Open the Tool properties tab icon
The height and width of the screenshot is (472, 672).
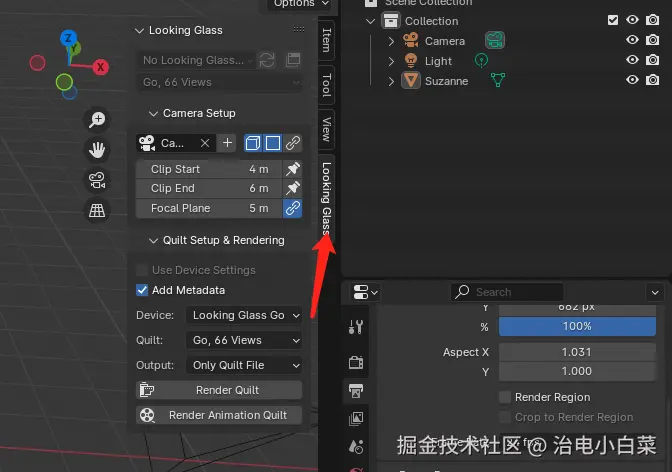tap(356, 327)
